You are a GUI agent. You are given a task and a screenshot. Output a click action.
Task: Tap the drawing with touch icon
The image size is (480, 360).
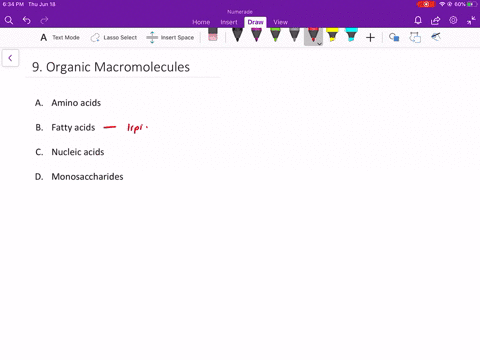click(x=436, y=37)
